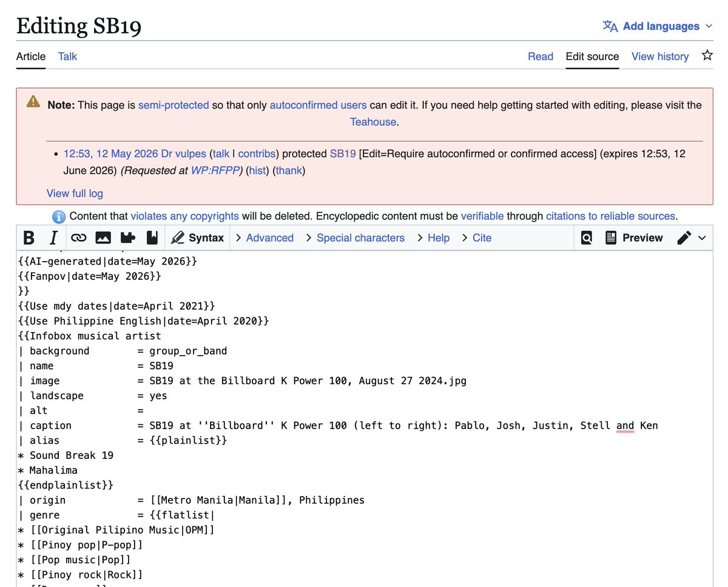Image resolution: width=728 pixels, height=587 pixels.
Task: Click the {{AI-generated|date=May 2026}} line
Action: pyautogui.click(x=108, y=261)
